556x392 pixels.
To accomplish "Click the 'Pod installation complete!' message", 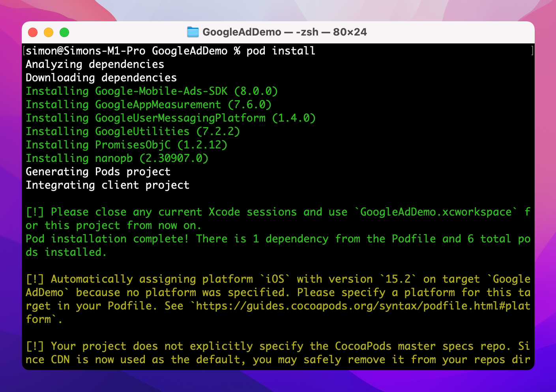I will (107, 239).
